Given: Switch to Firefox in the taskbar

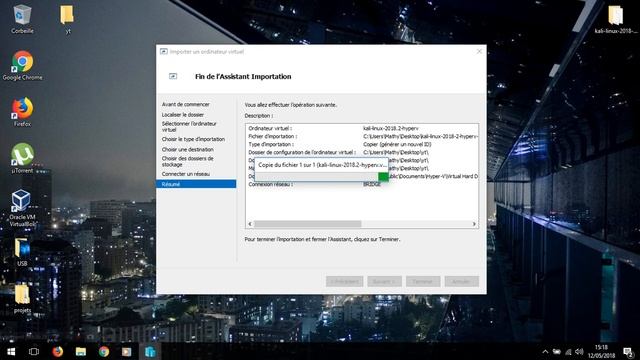Looking at the screenshot, I should pyautogui.click(x=58, y=351).
